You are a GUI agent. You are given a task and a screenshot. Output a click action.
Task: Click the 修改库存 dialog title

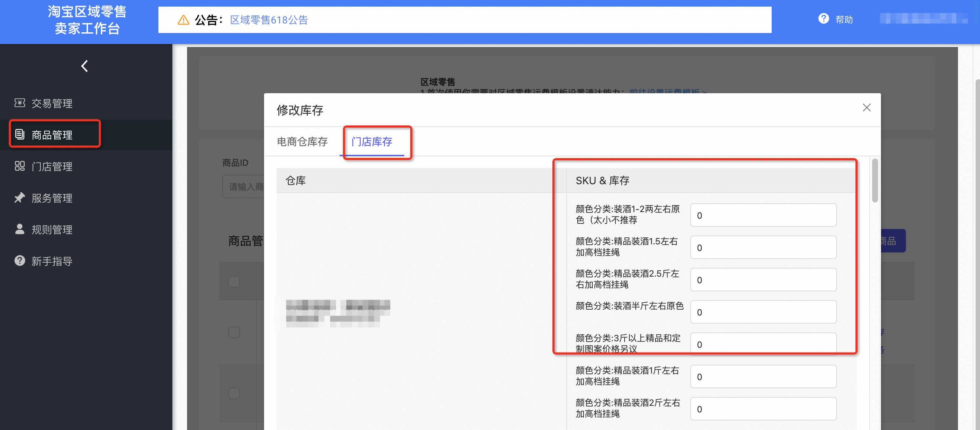pyautogui.click(x=300, y=110)
